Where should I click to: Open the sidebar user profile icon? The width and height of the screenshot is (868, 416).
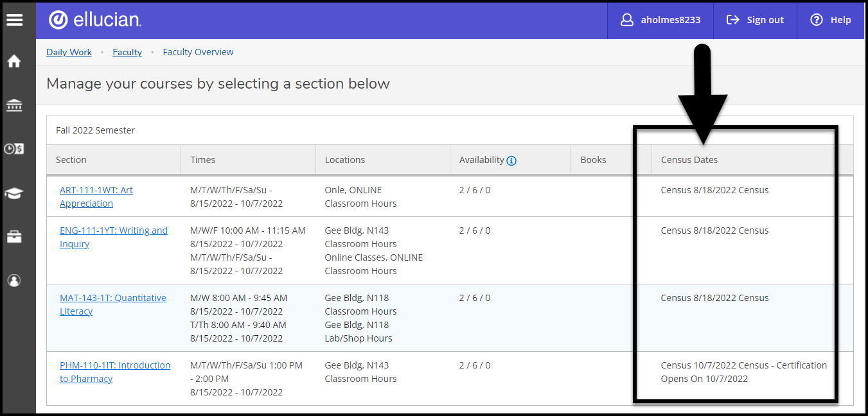(x=14, y=281)
